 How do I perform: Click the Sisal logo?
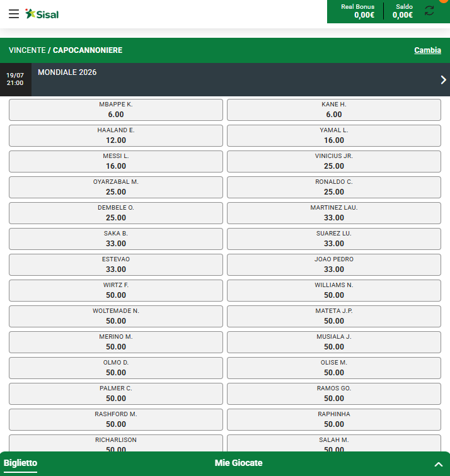click(x=42, y=14)
